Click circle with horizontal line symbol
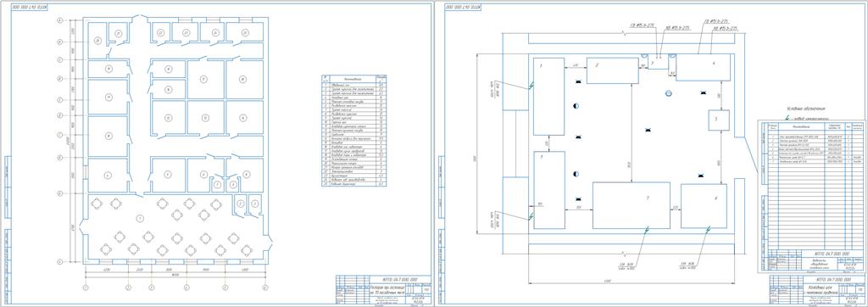 click(668, 93)
